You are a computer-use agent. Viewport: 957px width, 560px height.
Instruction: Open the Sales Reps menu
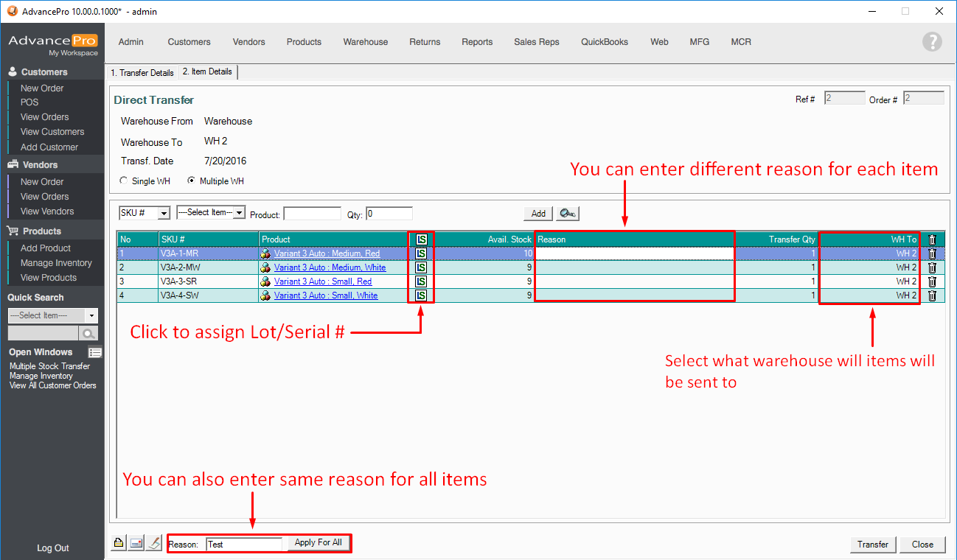[x=537, y=42]
